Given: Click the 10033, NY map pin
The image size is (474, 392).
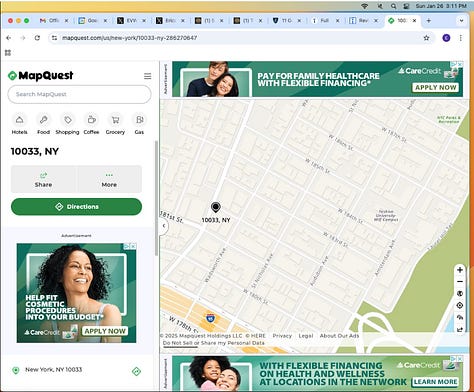Looking at the screenshot, I should pos(216,207).
